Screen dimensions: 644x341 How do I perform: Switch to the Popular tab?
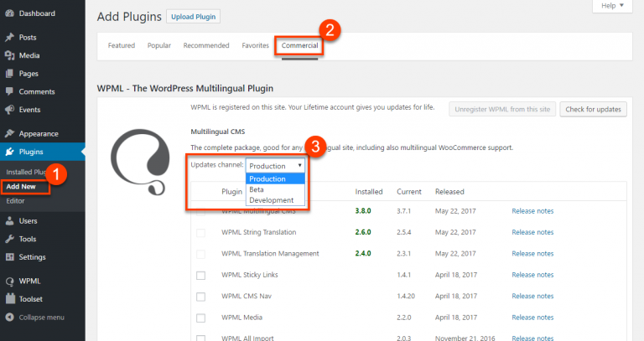(x=159, y=45)
